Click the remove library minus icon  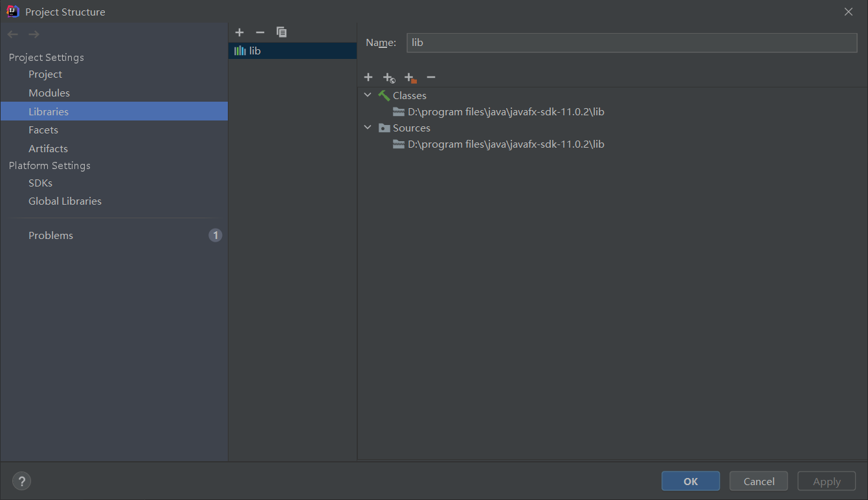coord(260,32)
